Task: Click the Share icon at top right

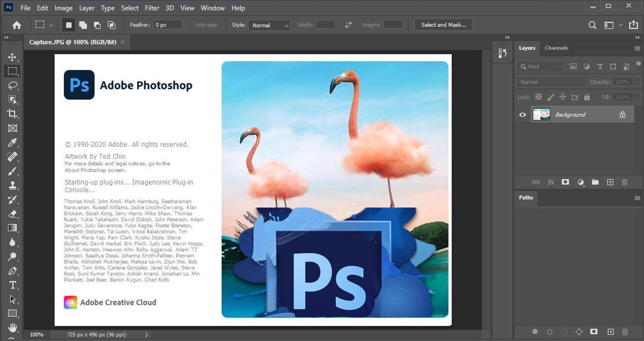Action: pyautogui.click(x=633, y=25)
